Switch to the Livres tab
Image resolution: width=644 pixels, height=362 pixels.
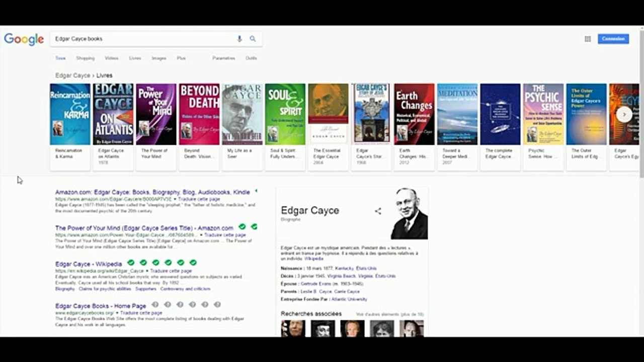(135, 58)
